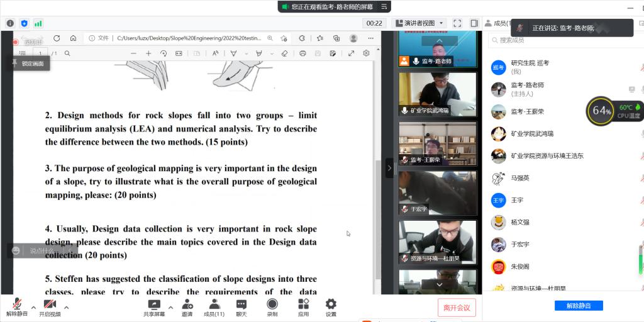Screen dimensions: 644x322
Task: Click the blue 解除静音 button in members panel
Action: coord(579,306)
